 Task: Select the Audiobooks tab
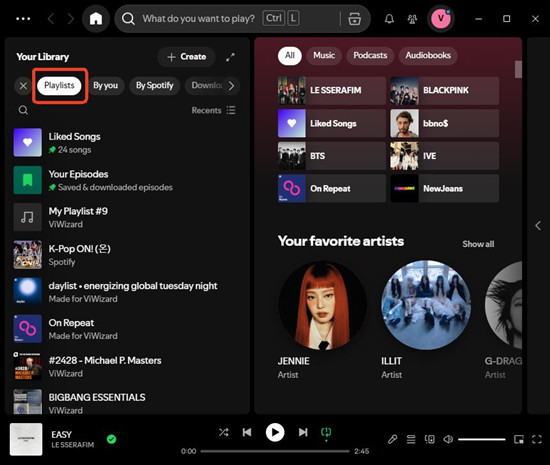428,56
